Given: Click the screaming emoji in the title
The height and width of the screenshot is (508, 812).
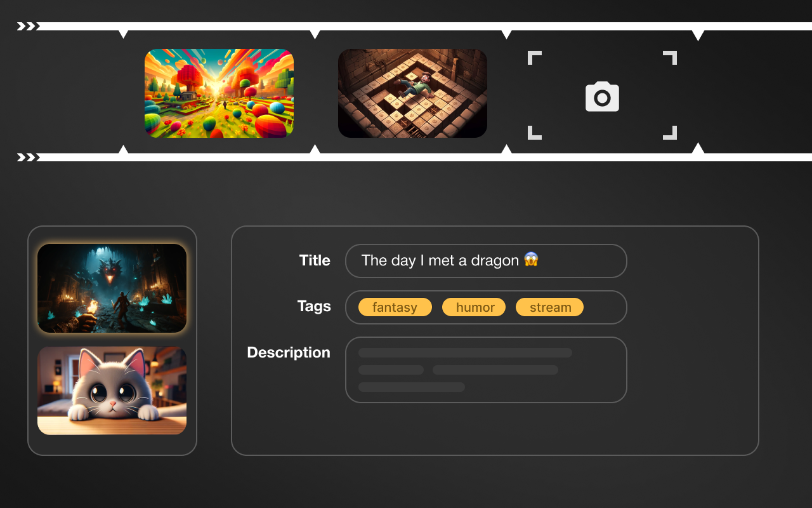Looking at the screenshot, I should pyautogui.click(x=531, y=260).
